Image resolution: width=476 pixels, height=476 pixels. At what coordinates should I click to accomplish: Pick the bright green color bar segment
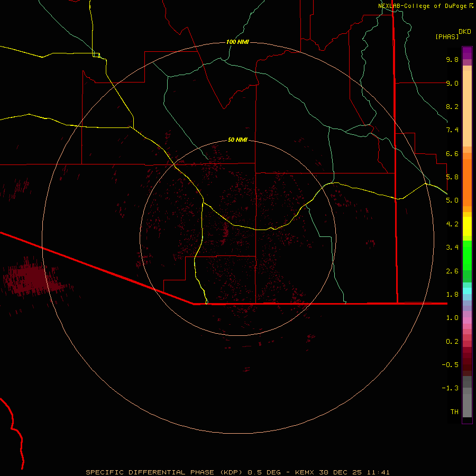point(467,255)
